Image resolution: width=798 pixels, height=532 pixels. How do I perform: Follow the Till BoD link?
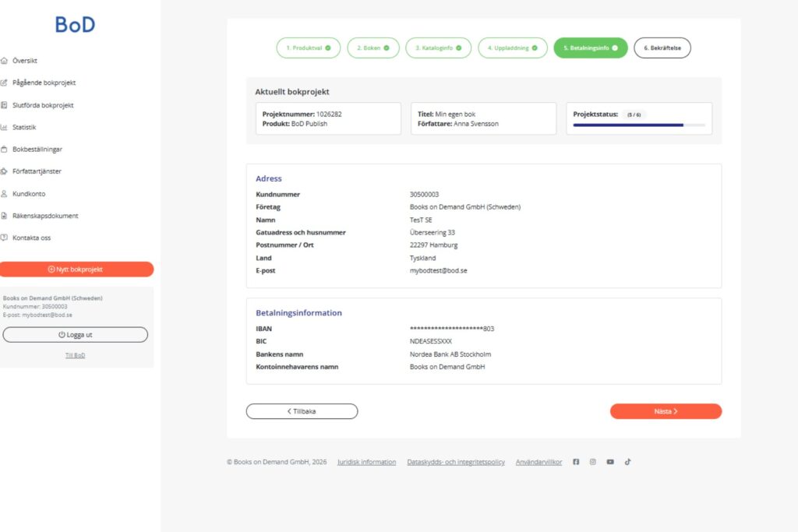[x=76, y=355]
